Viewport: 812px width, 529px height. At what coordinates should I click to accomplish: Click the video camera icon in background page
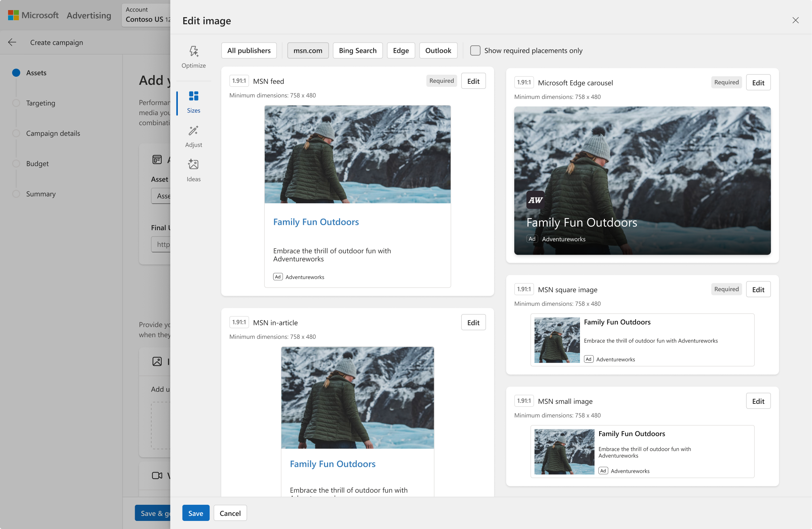pyautogui.click(x=157, y=475)
